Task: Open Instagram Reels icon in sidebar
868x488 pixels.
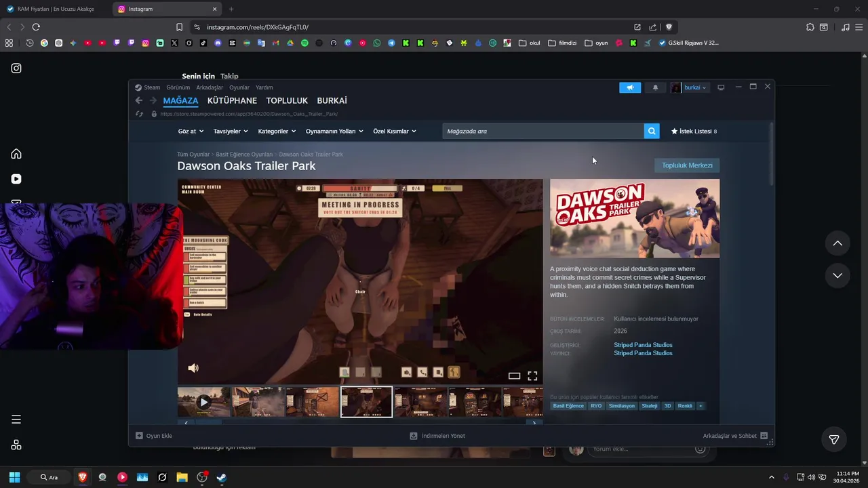Action: tap(16, 179)
